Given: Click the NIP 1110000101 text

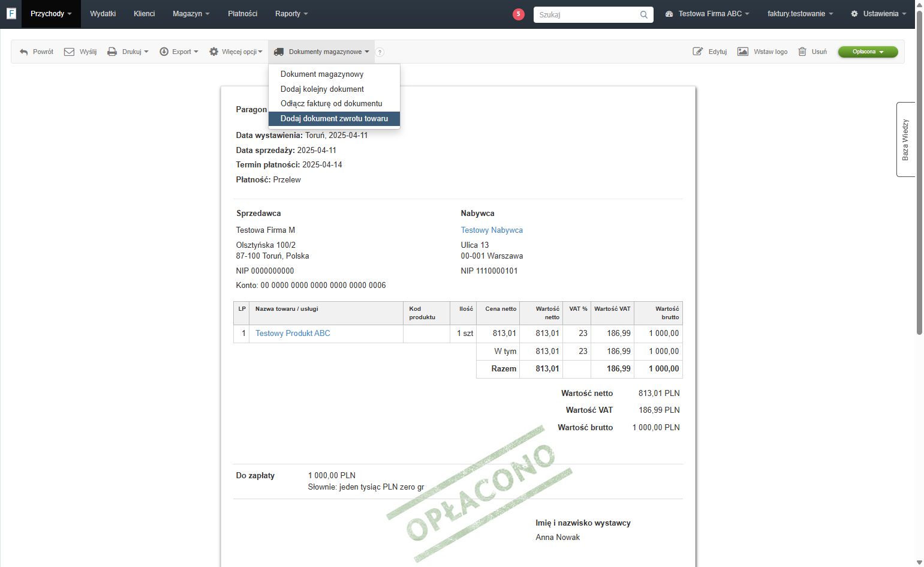Looking at the screenshot, I should 489,271.
